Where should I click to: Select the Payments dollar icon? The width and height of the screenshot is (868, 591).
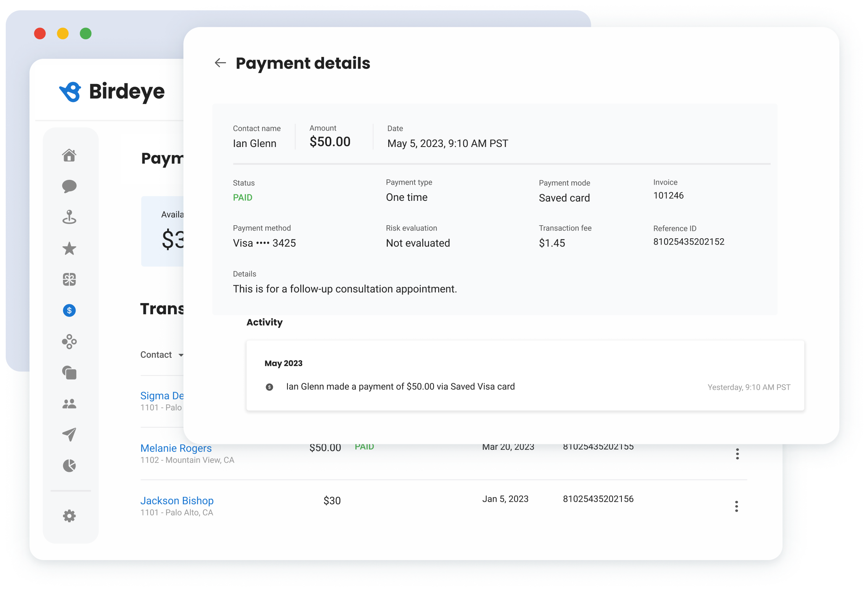(x=69, y=310)
